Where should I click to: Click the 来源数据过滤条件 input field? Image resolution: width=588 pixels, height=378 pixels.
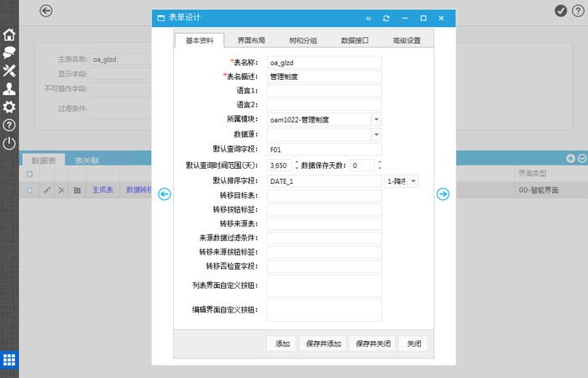click(324, 238)
